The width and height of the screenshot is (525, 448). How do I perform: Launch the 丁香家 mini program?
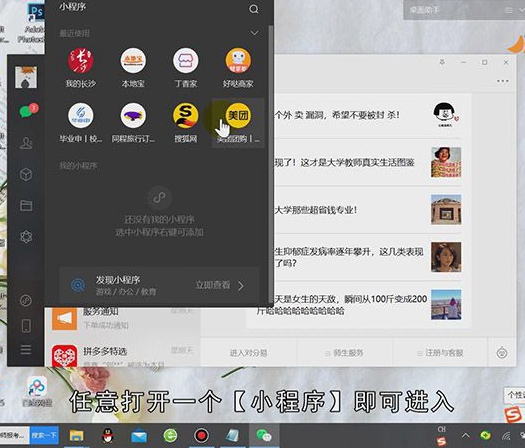tap(185, 68)
